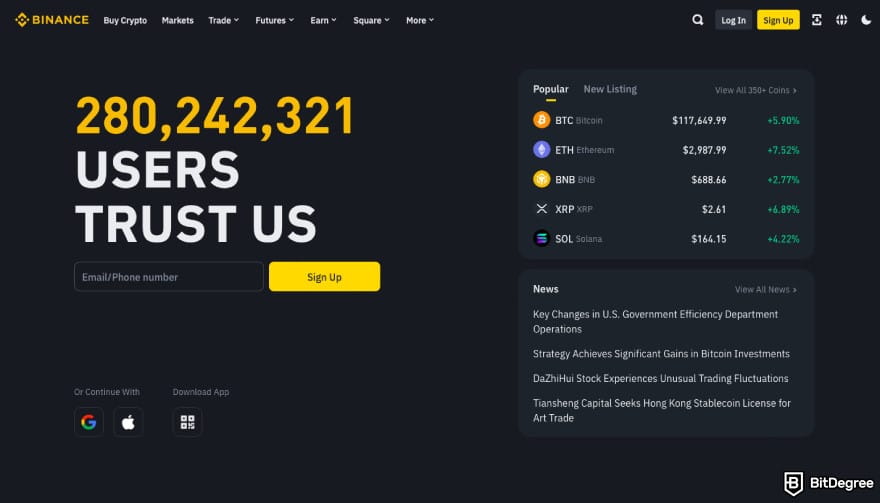Continue with Apple icon
This screenshot has height=503, width=880.
click(128, 422)
